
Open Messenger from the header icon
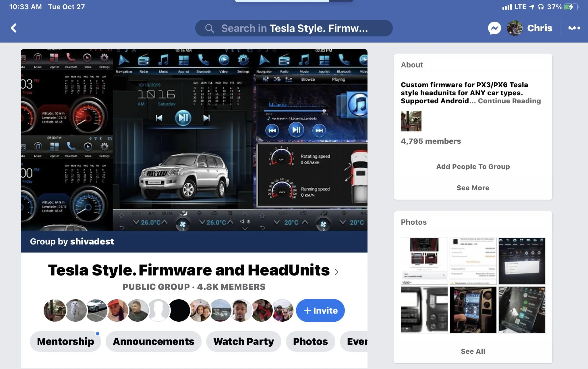click(494, 28)
